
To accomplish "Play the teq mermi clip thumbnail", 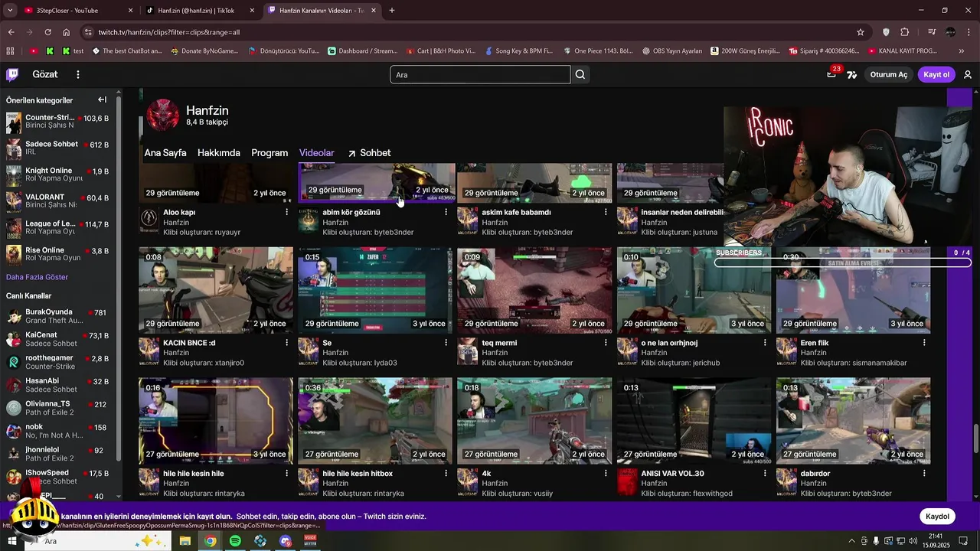I will (x=534, y=290).
